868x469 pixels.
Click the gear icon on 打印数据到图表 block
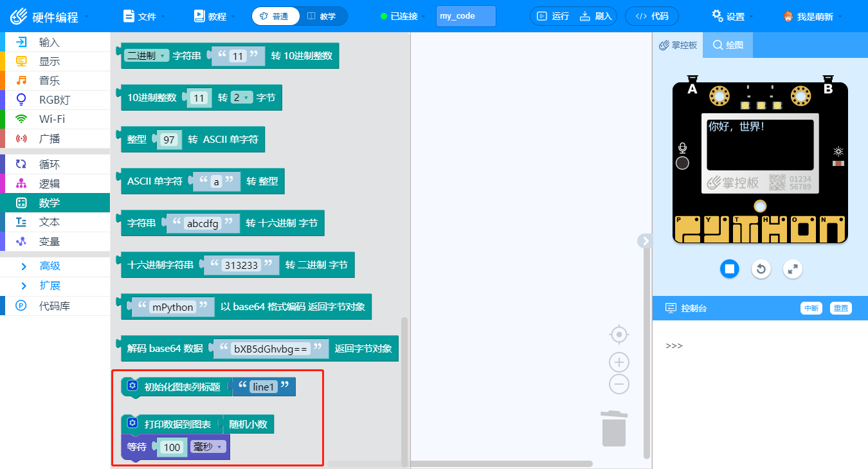click(132, 423)
